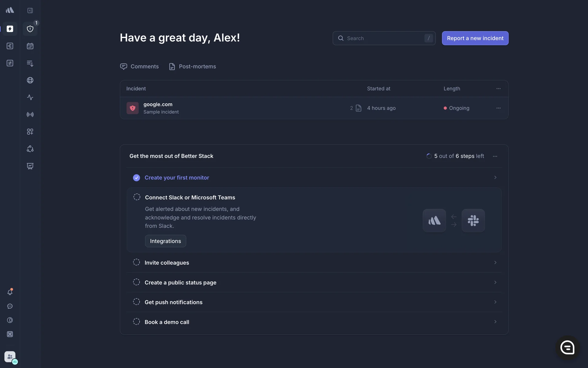Open the status page presentation icon

tap(30, 166)
